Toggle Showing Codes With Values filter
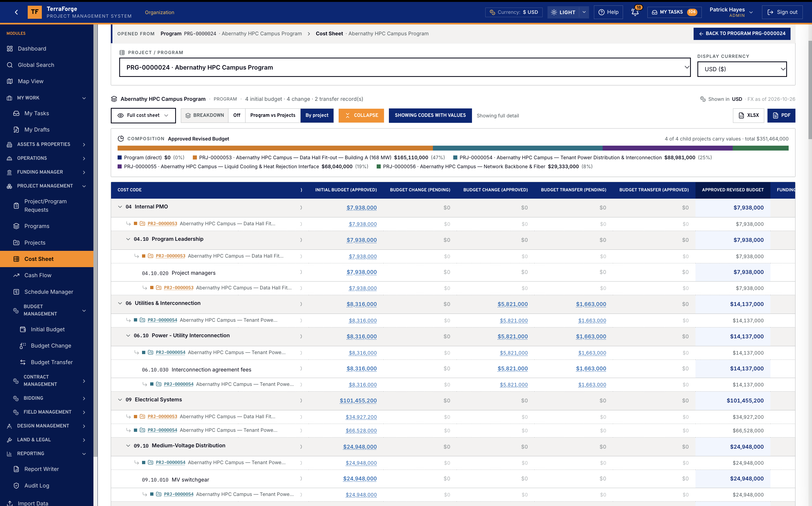This screenshot has height=506, width=812. 430,115
